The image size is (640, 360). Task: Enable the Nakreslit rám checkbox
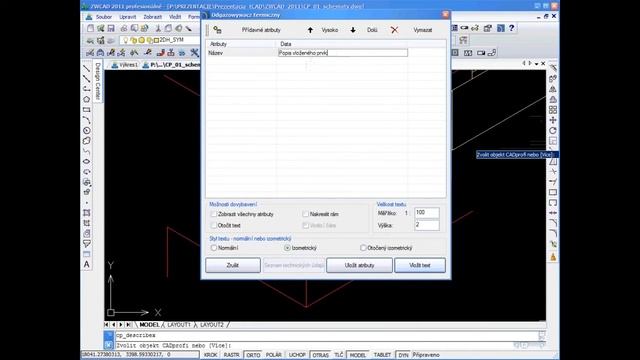pyautogui.click(x=305, y=214)
